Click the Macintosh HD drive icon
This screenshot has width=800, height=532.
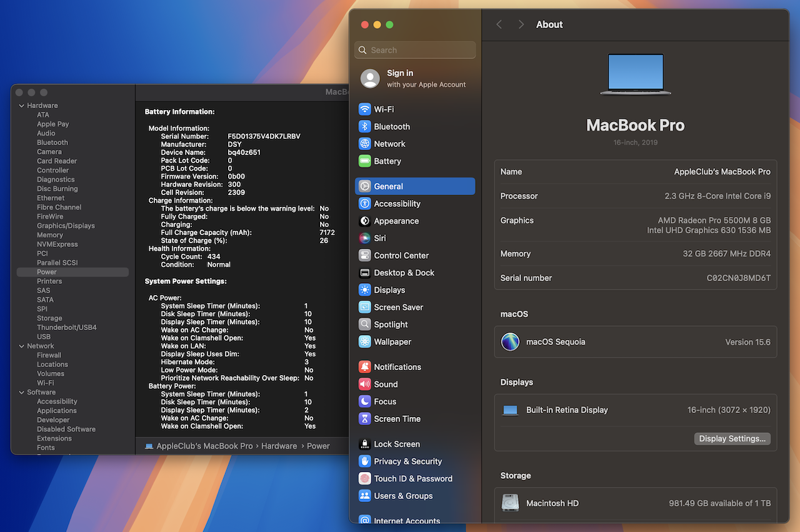coord(511,503)
